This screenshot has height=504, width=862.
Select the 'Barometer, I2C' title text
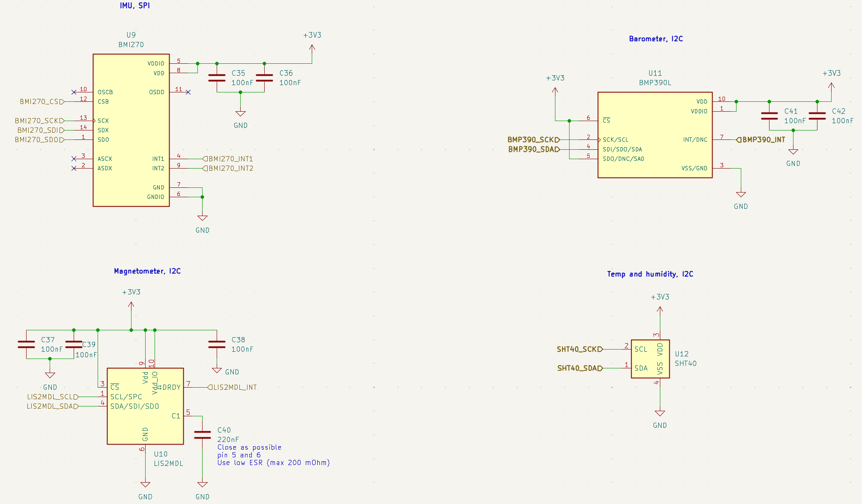[656, 39]
